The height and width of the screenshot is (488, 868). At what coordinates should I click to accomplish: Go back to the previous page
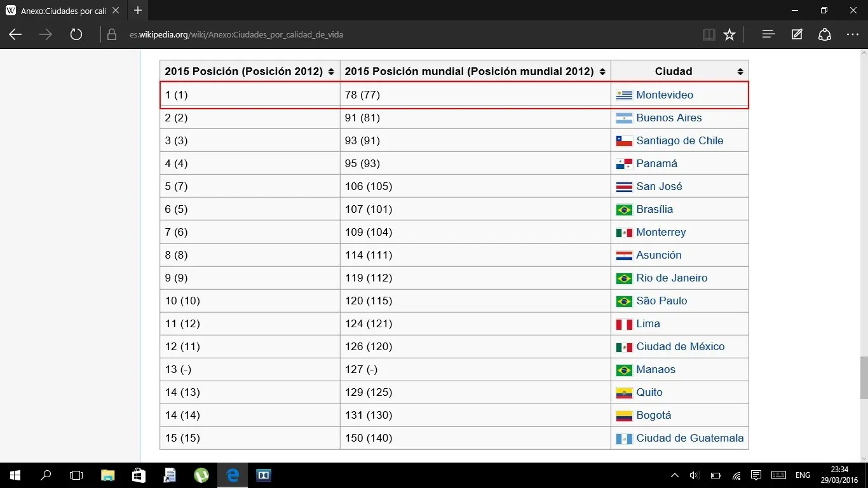15,34
